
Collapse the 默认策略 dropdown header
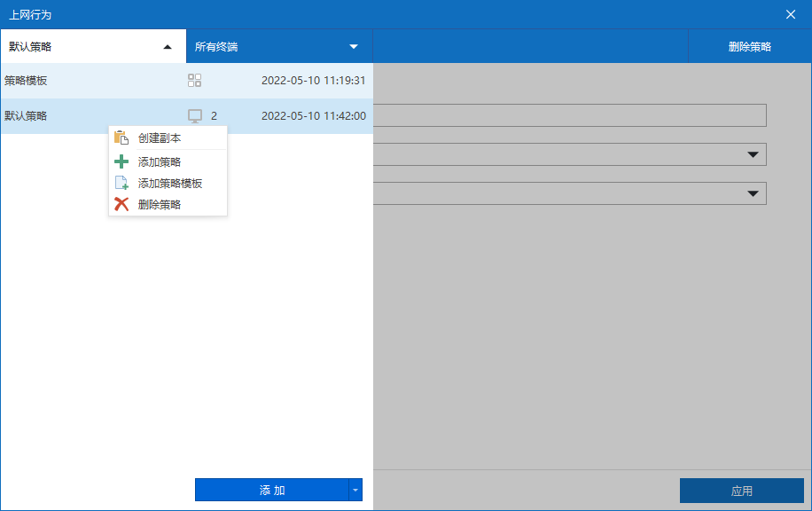click(168, 47)
